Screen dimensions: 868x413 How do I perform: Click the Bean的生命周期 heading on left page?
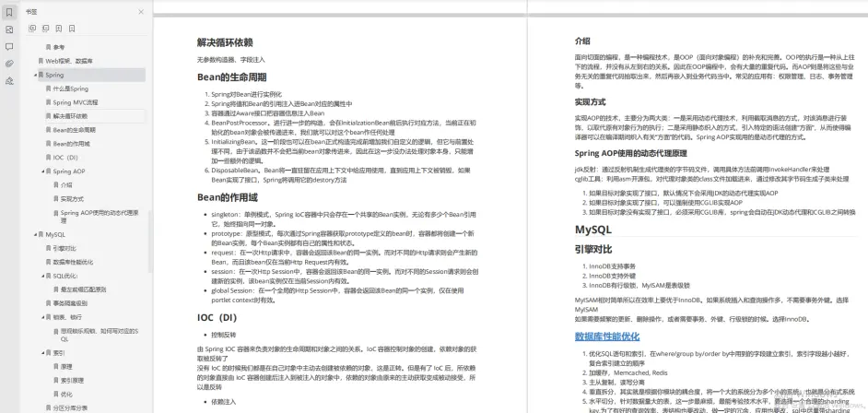click(232, 77)
